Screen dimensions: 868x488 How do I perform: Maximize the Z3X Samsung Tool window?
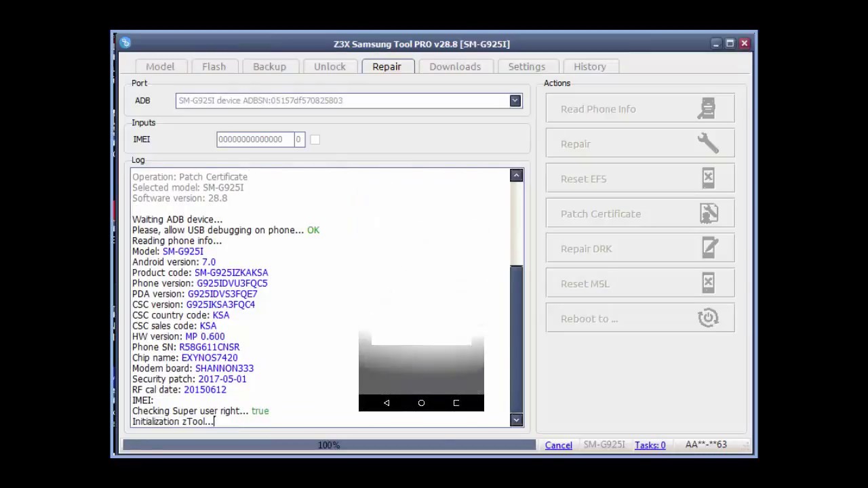pos(730,43)
